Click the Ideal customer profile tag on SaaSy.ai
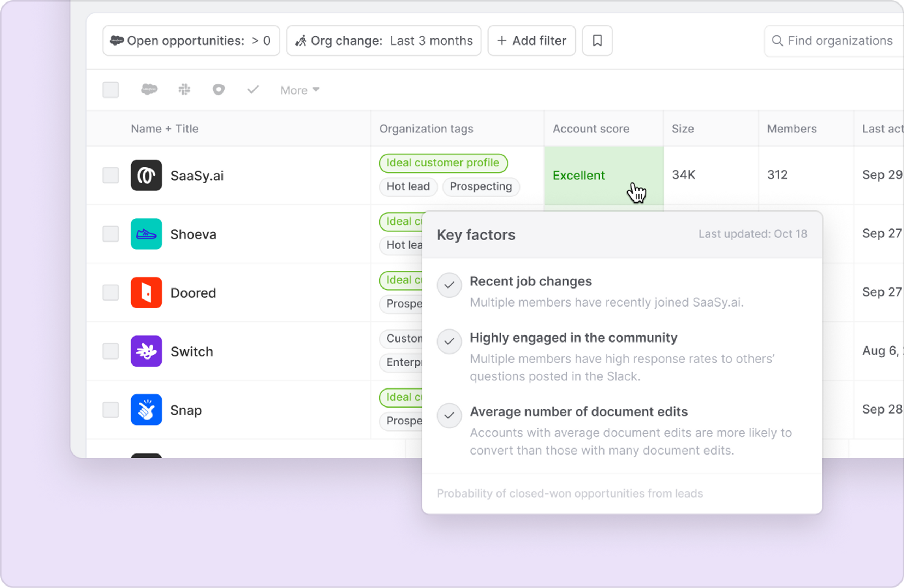The height and width of the screenshot is (588, 904). (x=443, y=163)
